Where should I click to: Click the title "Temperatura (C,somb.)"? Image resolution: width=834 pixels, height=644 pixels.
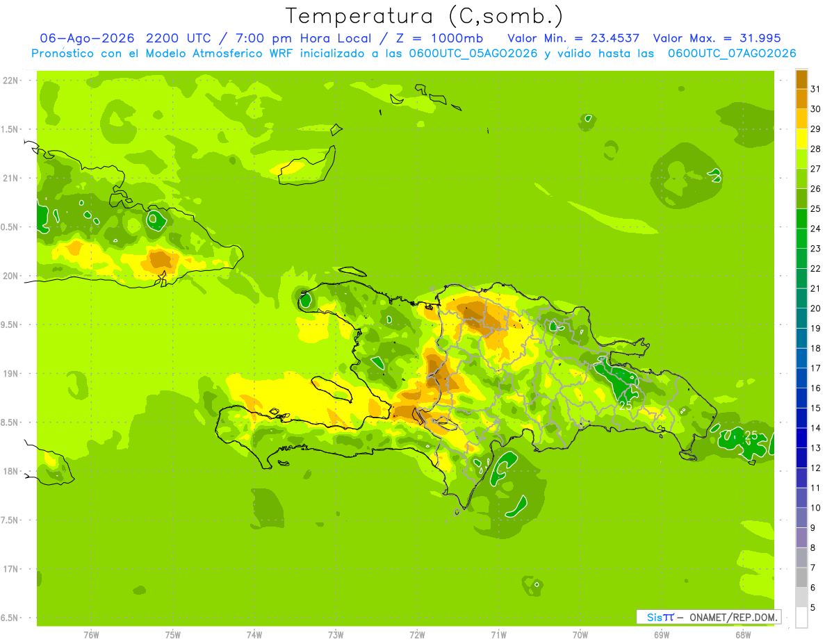pyautogui.click(x=425, y=15)
